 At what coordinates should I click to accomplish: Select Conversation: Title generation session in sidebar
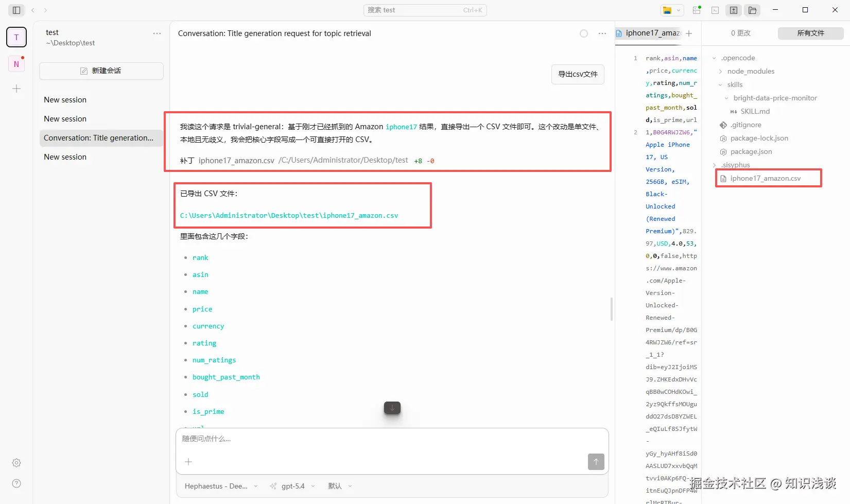[101, 138]
